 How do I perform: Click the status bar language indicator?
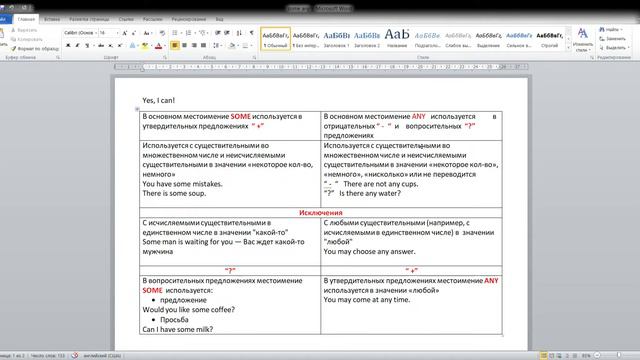[x=102, y=356]
